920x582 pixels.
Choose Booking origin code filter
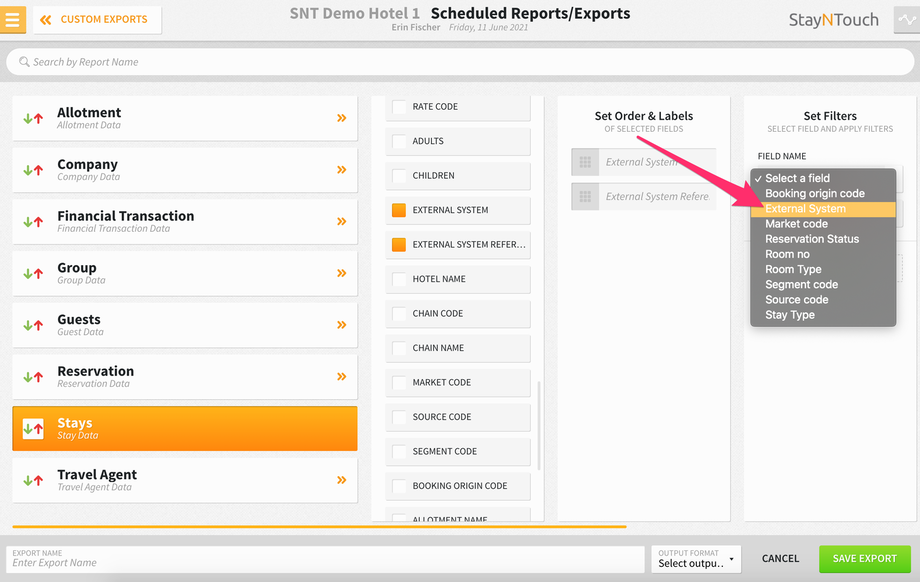[823, 194]
